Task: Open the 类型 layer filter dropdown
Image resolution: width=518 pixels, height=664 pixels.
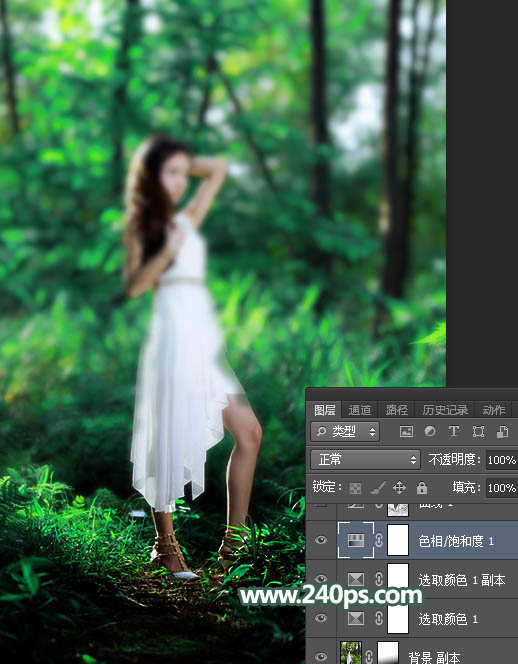Action: pyautogui.click(x=345, y=432)
